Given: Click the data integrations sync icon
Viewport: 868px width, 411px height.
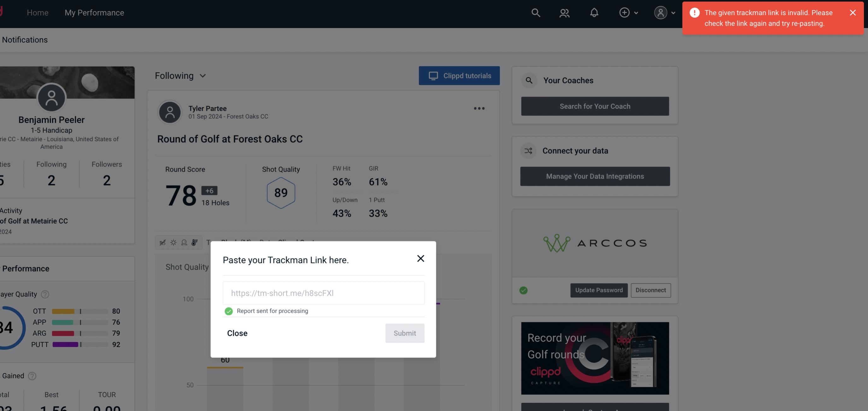Looking at the screenshot, I should 529,151.
